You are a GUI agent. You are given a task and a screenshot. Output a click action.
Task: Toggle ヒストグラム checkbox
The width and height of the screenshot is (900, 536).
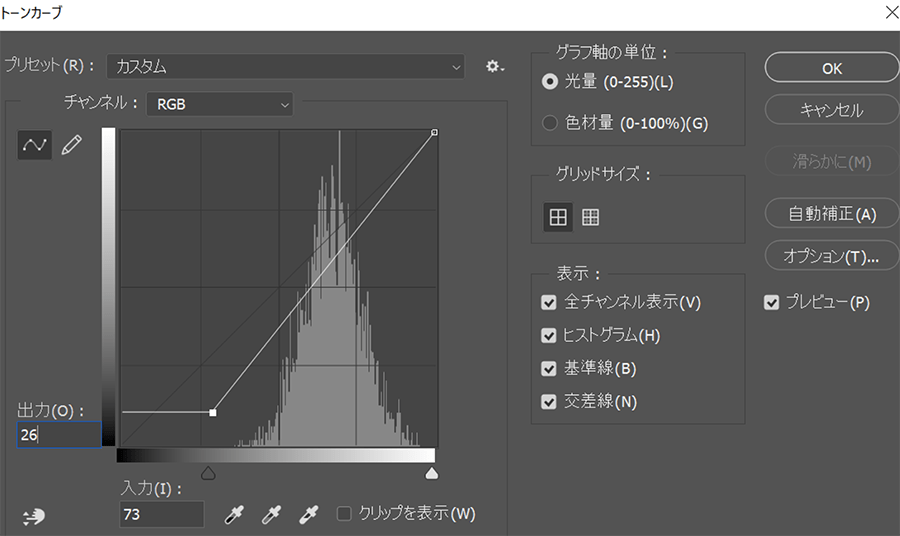pyautogui.click(x=549, y=336)
